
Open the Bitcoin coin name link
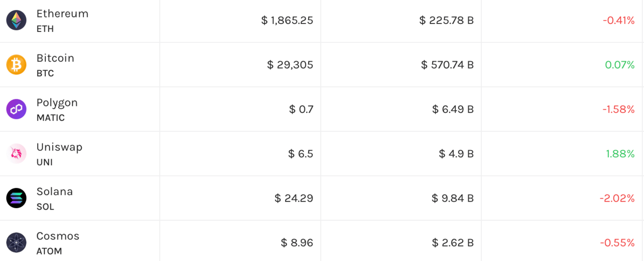point(55,58)
